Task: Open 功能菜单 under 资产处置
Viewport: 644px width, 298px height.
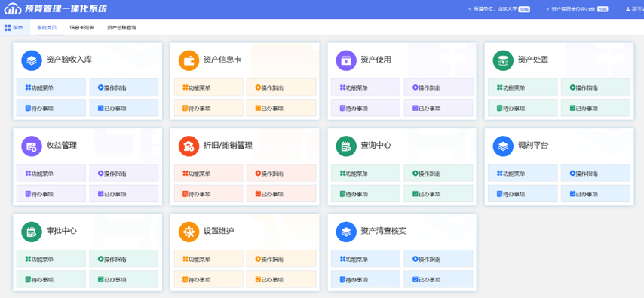Action: (x=523, y=88)
